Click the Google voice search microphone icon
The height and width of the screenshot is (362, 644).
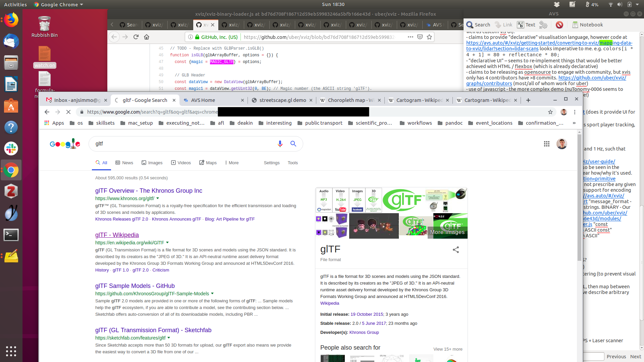point(280,144)
